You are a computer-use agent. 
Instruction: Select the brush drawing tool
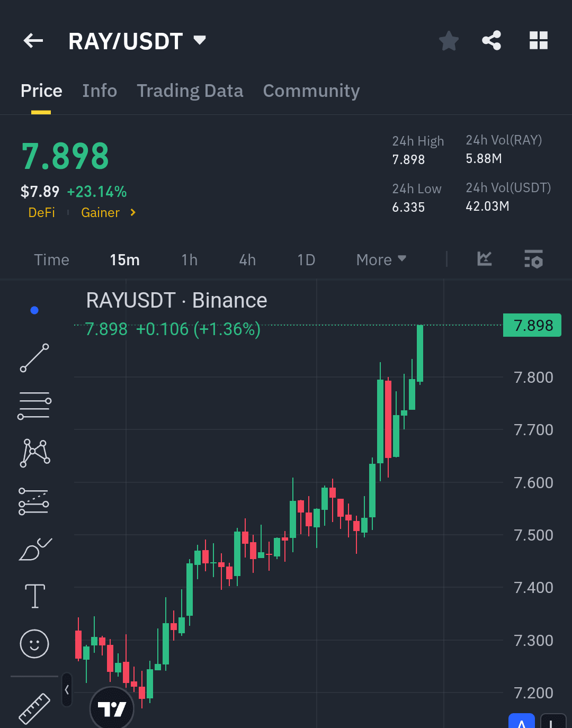(x=35, y=549)
